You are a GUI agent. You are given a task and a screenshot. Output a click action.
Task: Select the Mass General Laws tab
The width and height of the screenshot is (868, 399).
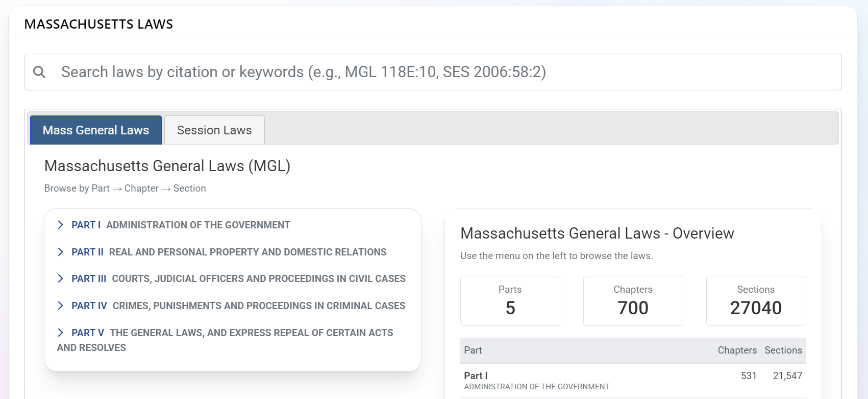(x=95, y=130)
